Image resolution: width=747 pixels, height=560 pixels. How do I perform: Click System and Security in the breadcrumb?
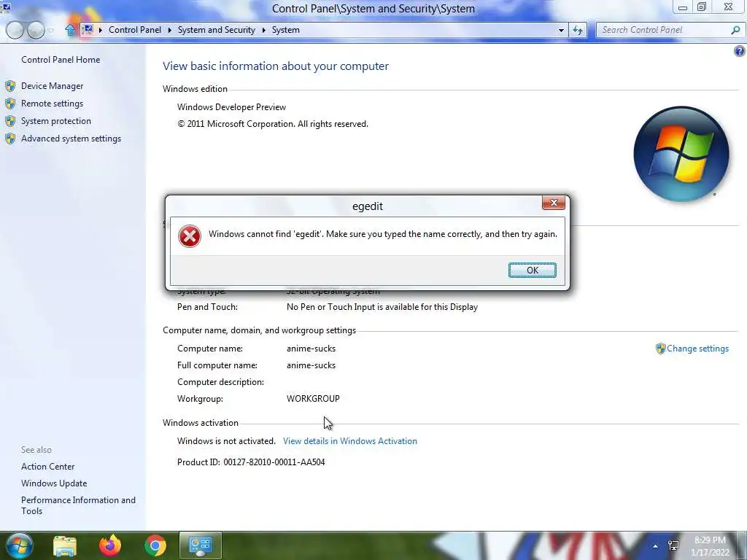pyautogui.click(x=216, y=30)
